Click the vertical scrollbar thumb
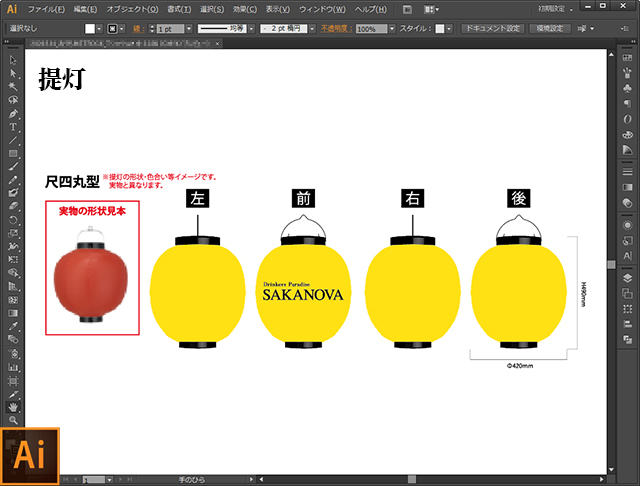 (x=611, y=265)
